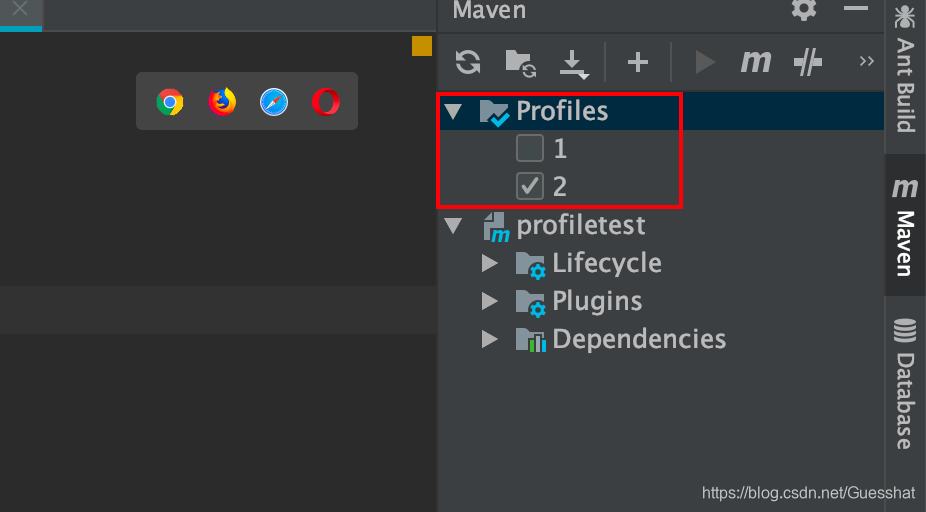Open in Safari browser icon
This screenshot has height=512, width=926.
pyautogui.click(x=274, y=102)
